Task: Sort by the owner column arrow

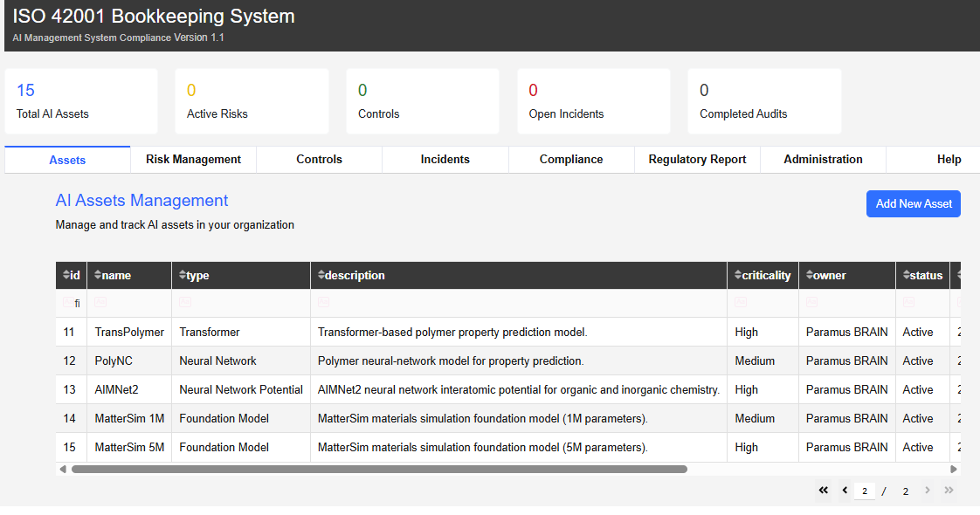Action: click(x=810, y=275)
